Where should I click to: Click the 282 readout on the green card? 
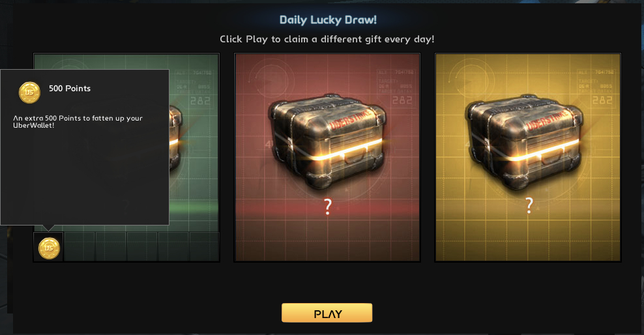200,100
